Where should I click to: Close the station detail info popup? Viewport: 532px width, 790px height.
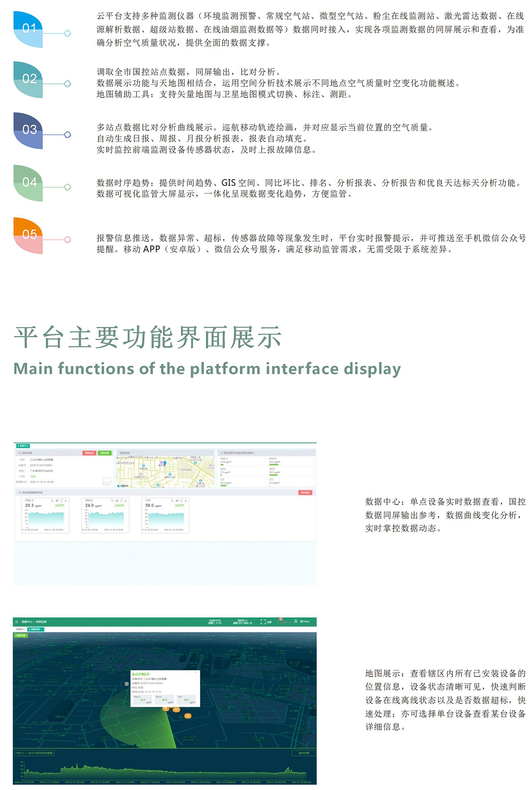pos(196,673)
